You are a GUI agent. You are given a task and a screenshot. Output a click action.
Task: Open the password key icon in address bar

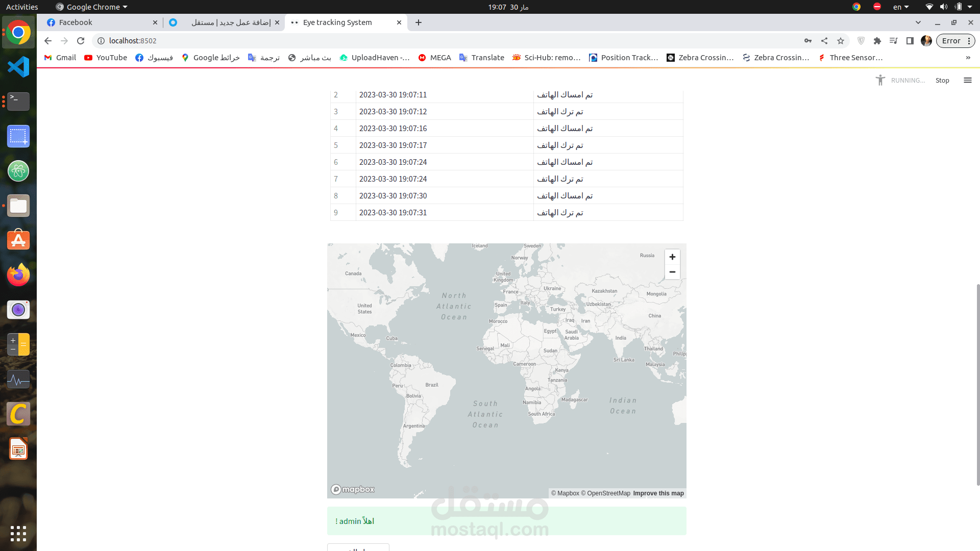click(x=808, y=41)
